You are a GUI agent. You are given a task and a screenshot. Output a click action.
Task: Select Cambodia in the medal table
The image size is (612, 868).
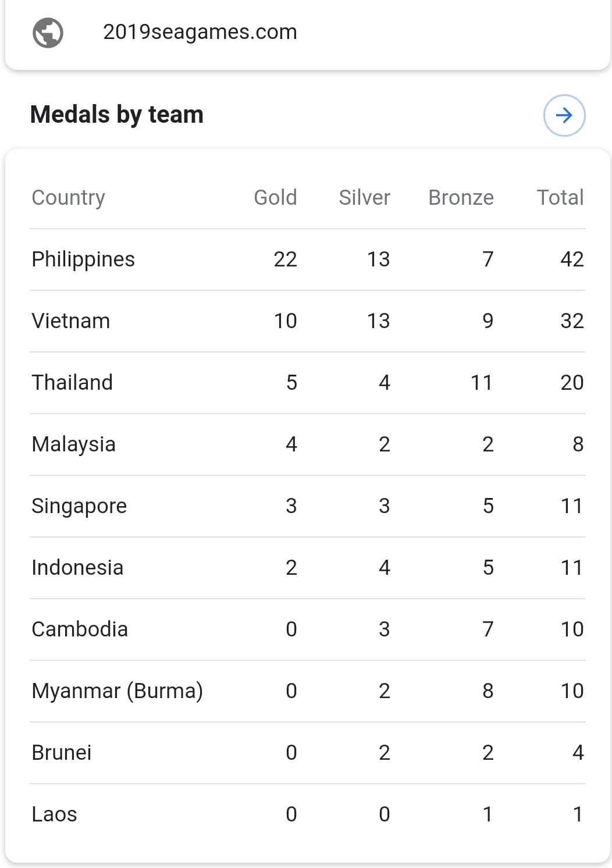tap(80, 629)
